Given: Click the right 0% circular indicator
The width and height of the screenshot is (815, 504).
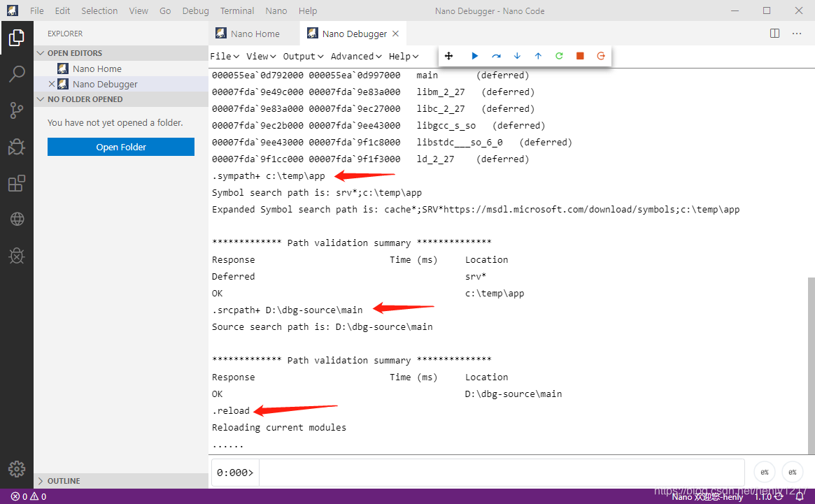Looking at the screenshot, I should 792,473.
